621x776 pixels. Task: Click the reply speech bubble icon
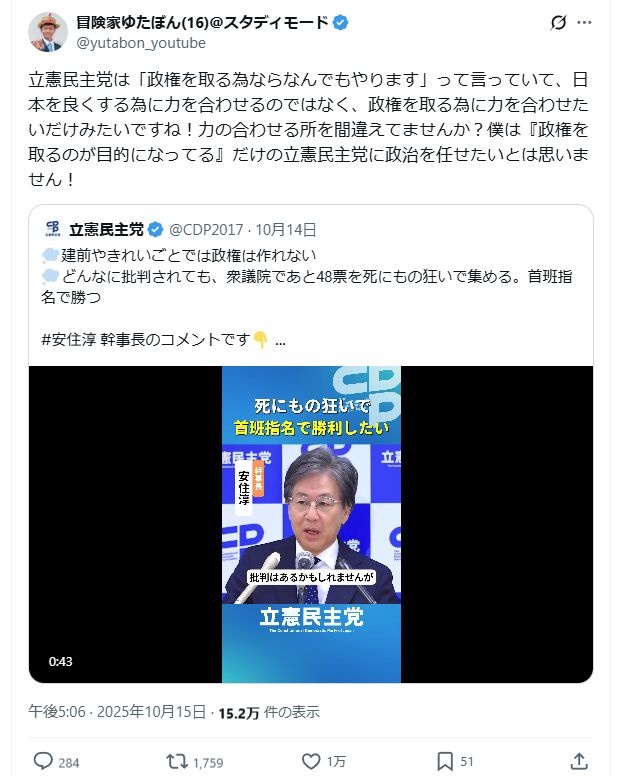point(43,761)
